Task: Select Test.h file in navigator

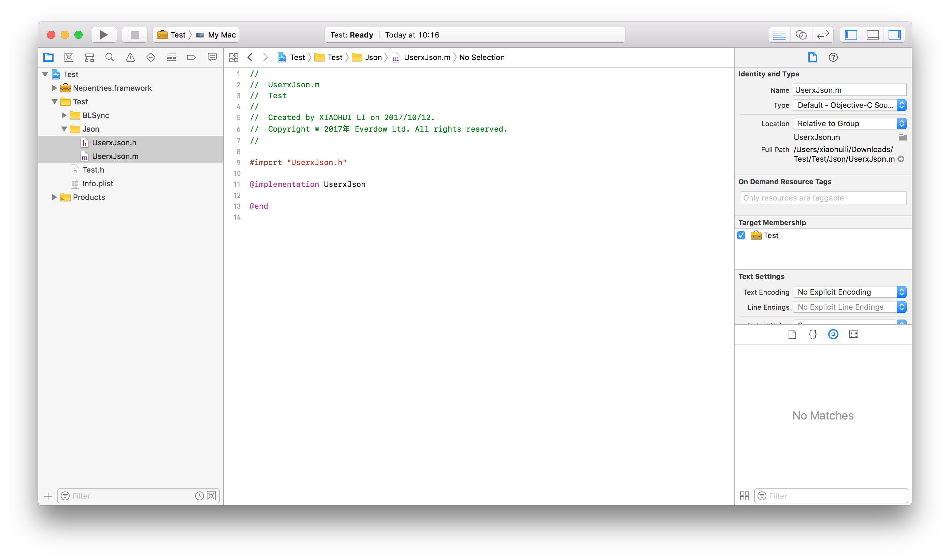Action: click(x=131, y=170)
